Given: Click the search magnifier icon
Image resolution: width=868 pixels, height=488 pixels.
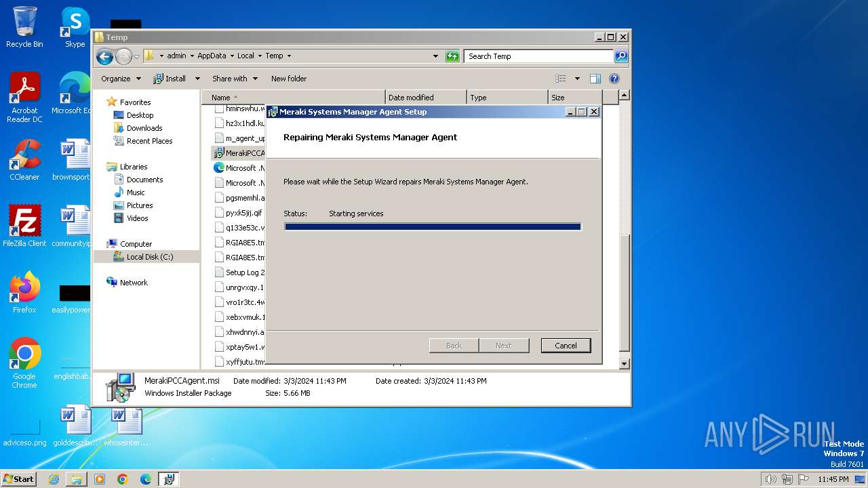Looking at the screenshot, I should coord(620,56).
